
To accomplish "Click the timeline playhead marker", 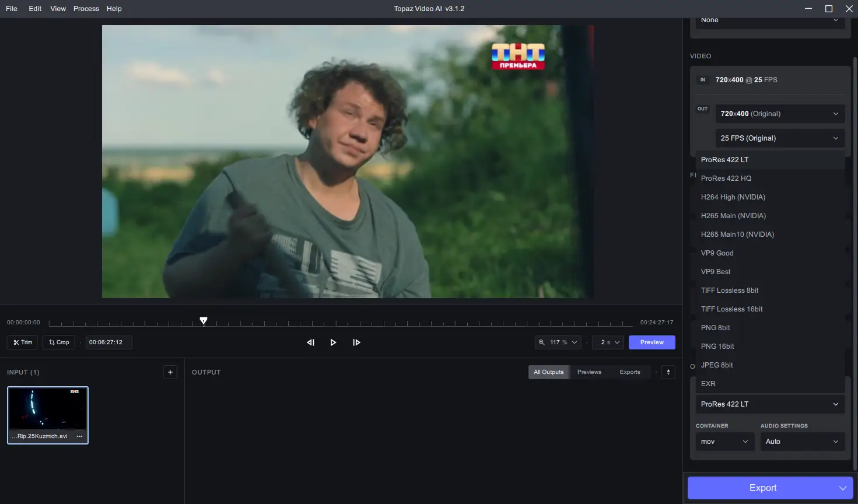I will (204, 321).
